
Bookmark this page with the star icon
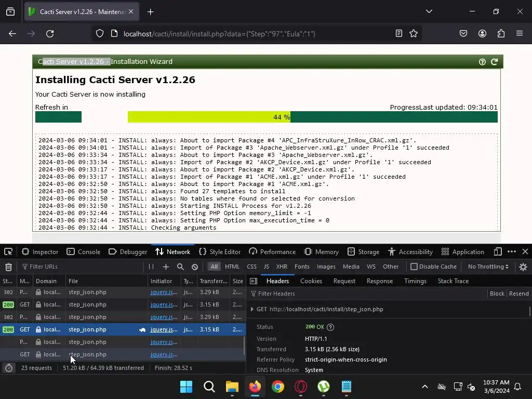click(x=413, y=33)
